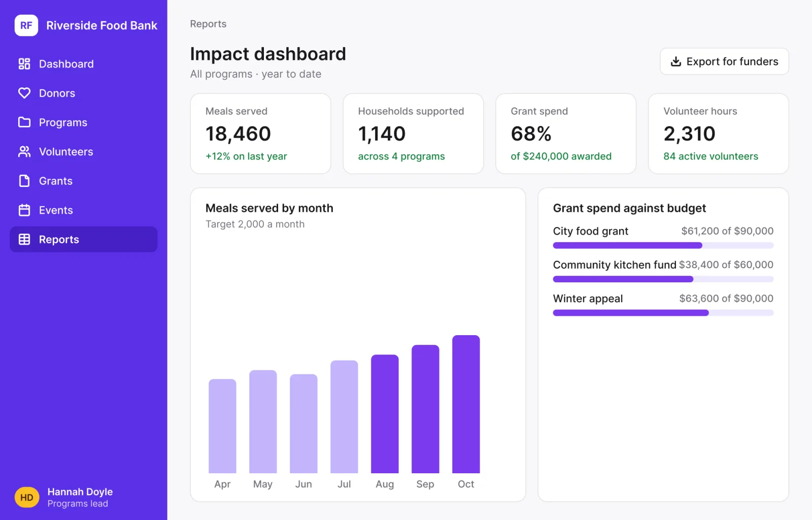812x520 pixels.
Task: Click the Aug bar in the chart
Action: [385, 414]
